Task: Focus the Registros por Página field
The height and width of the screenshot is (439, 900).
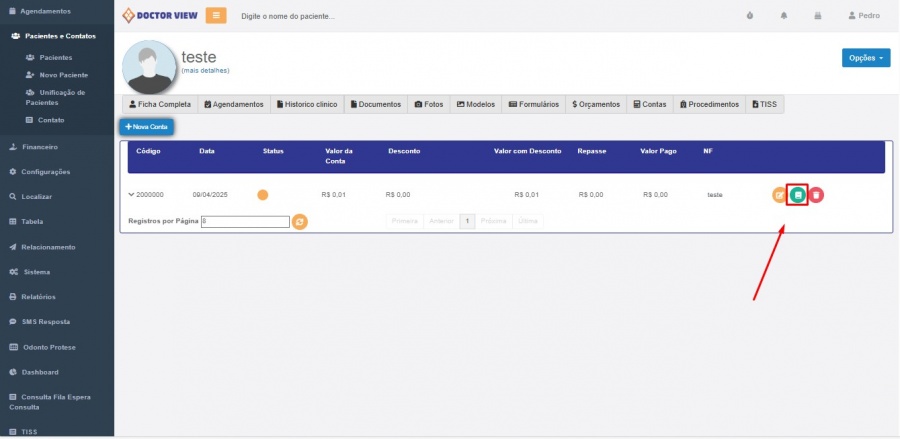Action: click(x=244, y=221)
